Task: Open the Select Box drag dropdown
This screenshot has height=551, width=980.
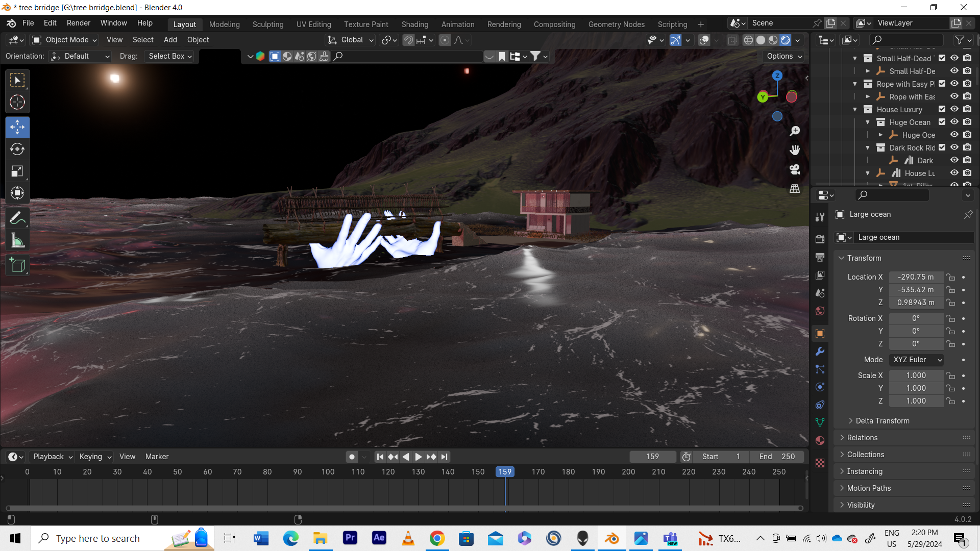Action: coord(170,56)
